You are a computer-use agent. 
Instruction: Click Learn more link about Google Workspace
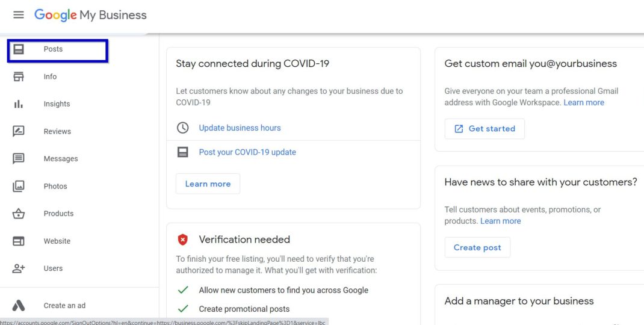(584, 102)
